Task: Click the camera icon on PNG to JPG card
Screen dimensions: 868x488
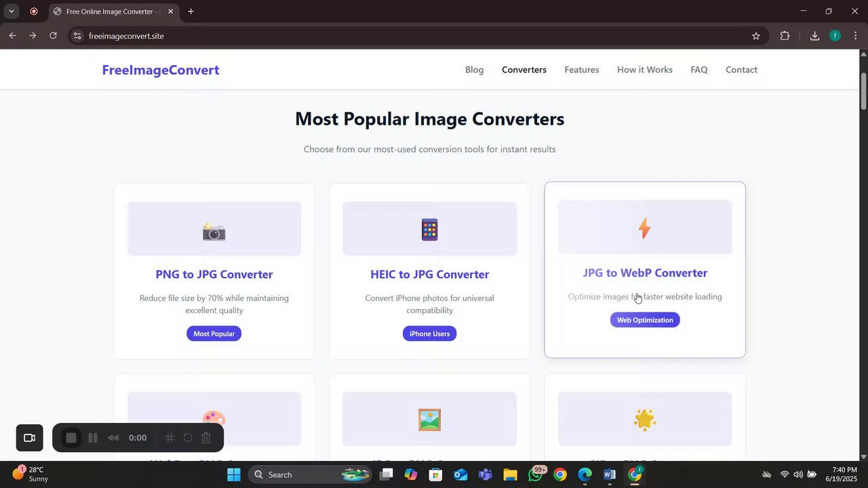Action: tap(214, 232)
